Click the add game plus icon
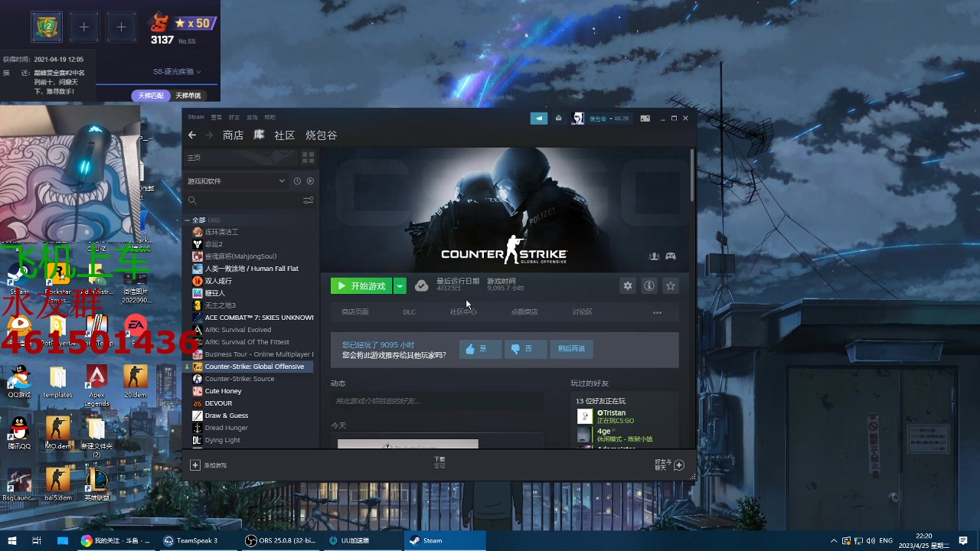Screen dimensions: 980x551 (195, 465)
